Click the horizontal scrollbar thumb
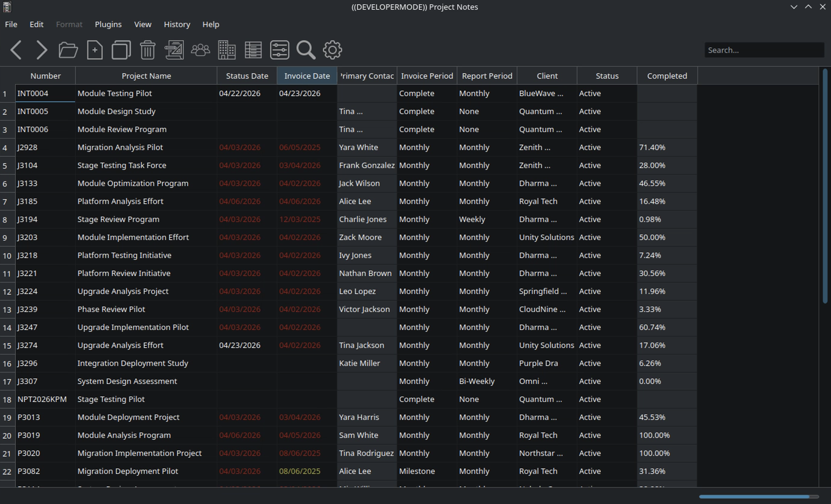831x504 pixels. point(754,496)
